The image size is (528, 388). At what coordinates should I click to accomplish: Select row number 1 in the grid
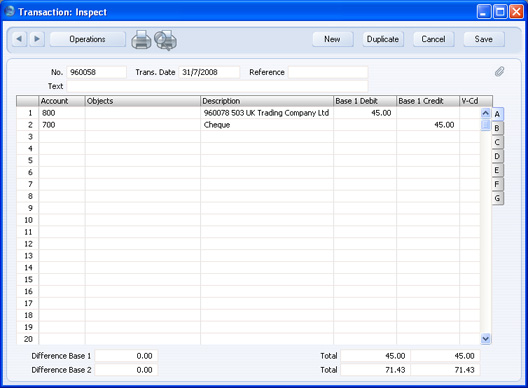pos(28,113)
